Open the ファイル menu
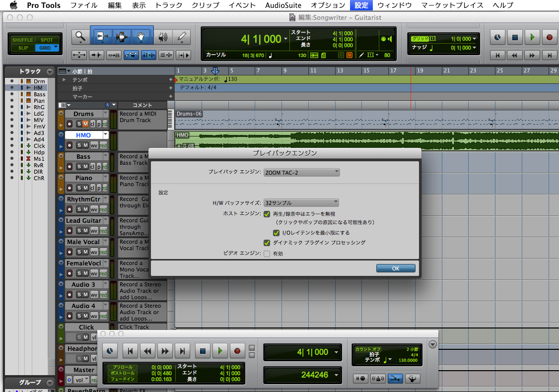This screenshot has width=559, height=392. pyautogui.click(x=84, y=5)
